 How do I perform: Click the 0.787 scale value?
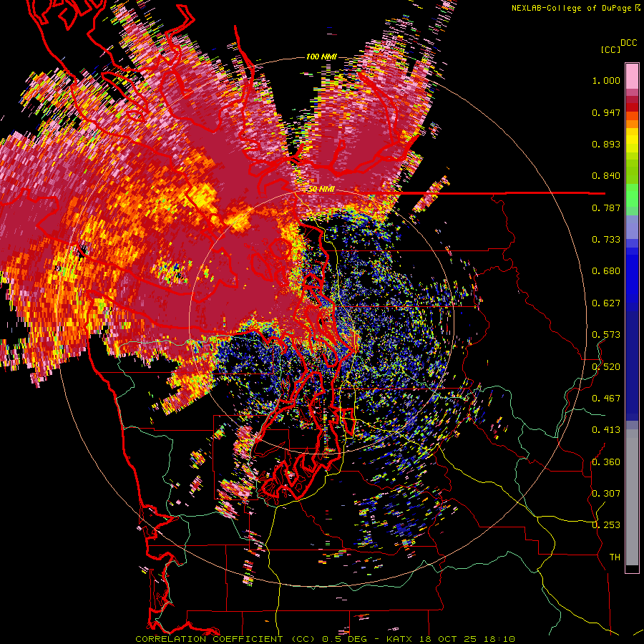pyautogui.click(x=606, y=208)
